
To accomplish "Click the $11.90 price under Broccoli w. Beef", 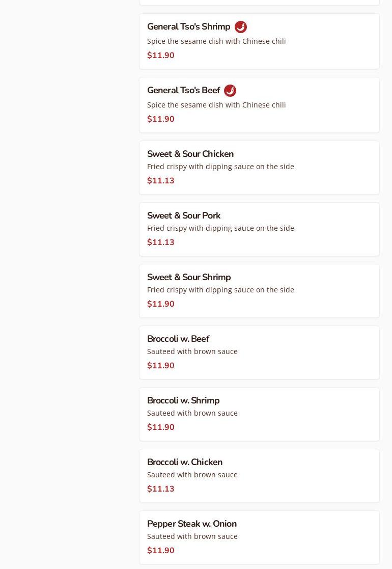I will (x=161, y=366).
